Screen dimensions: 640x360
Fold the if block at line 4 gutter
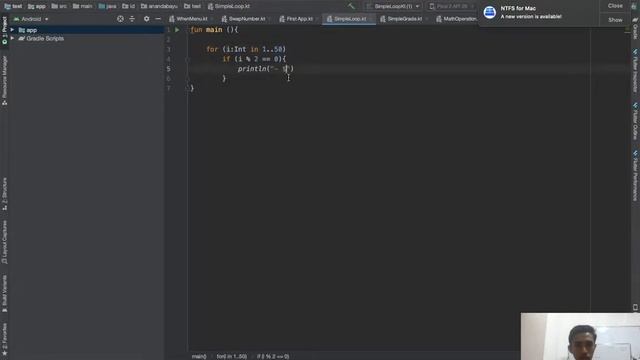tap(188, 59)
